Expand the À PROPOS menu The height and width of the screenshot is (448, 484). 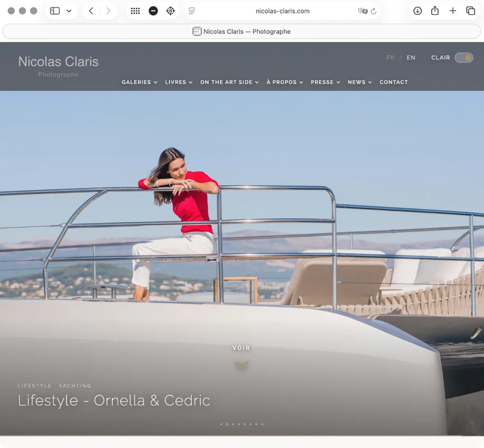[x=285, y=82]
